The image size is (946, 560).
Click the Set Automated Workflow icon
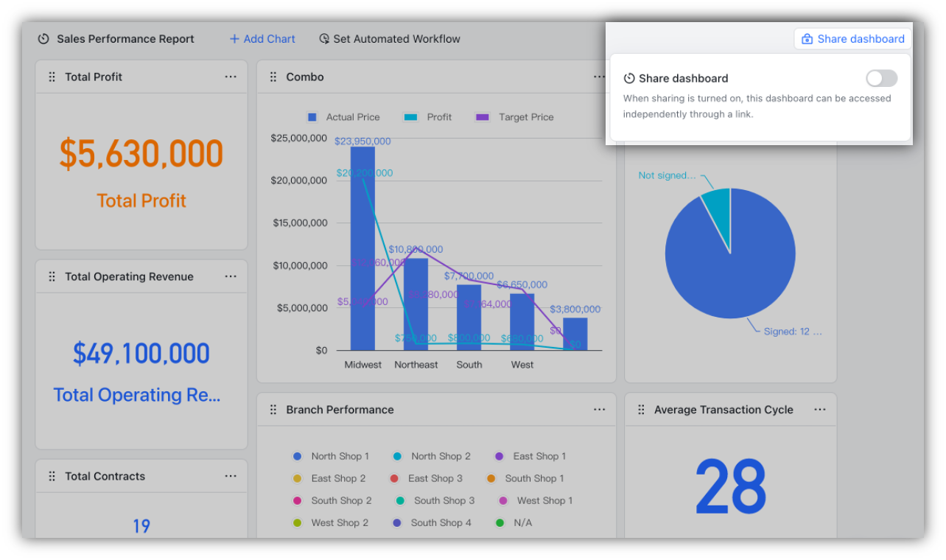[324, 38]
